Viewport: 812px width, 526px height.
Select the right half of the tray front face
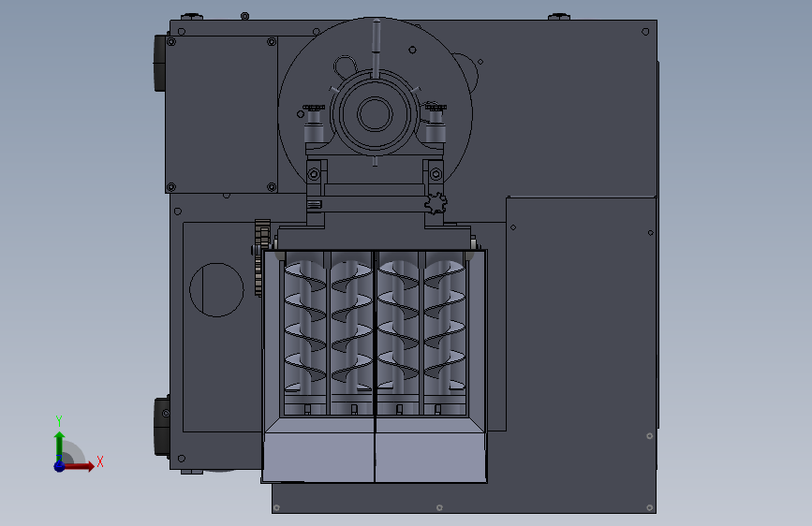[431, 457]
